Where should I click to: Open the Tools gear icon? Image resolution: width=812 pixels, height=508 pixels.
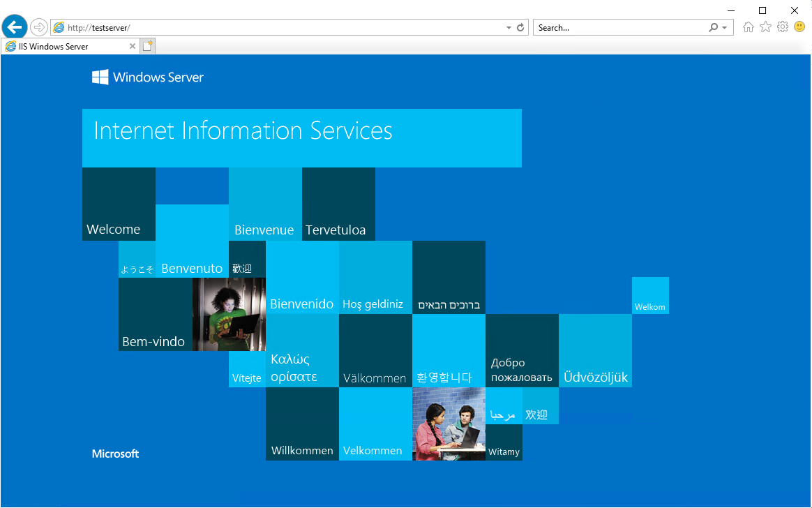point(783,27)
